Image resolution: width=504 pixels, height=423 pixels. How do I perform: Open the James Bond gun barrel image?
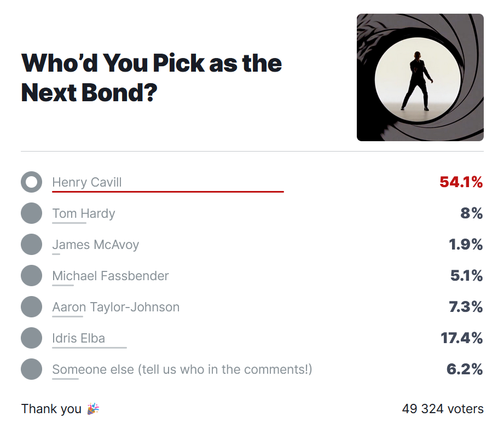420,77
